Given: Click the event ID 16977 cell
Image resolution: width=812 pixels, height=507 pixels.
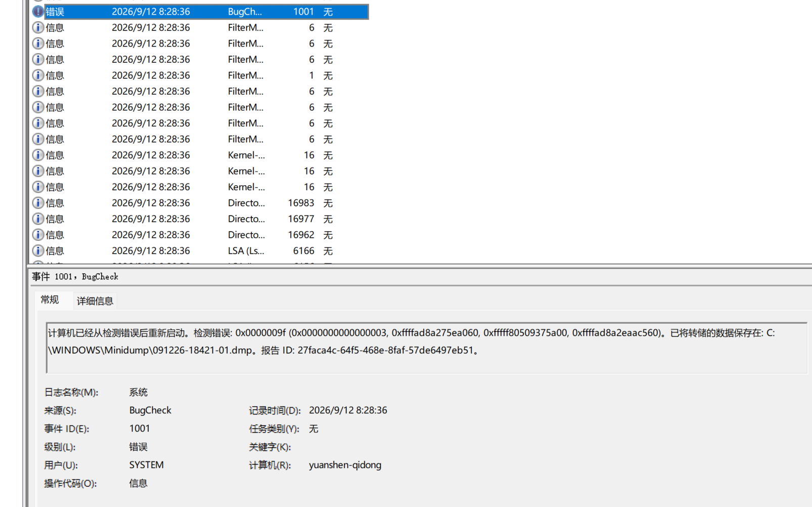Looking at the screenshot, I should pos(301,219).
